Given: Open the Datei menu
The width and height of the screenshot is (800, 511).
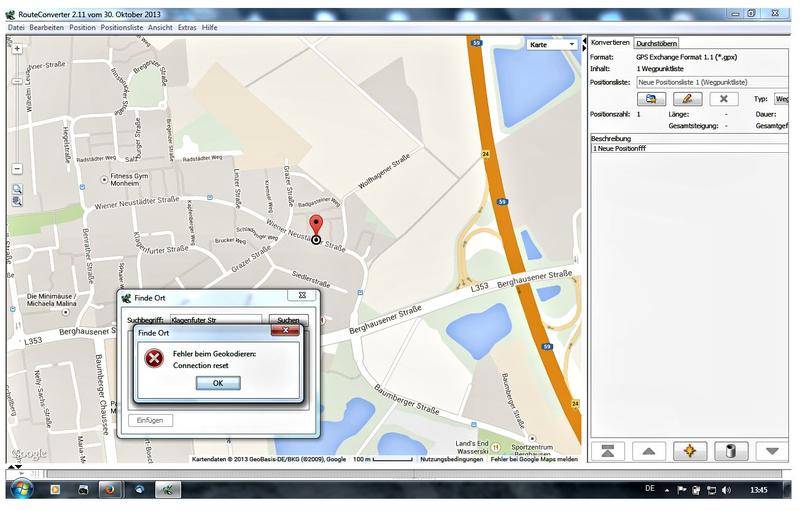Looking at the screenshot, I should [16, 28].
